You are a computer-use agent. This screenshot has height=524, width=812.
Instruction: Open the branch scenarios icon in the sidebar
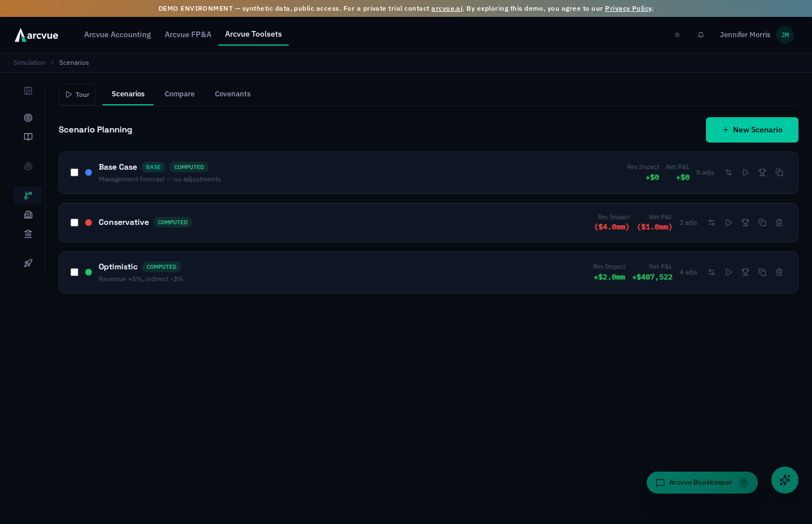(28, 196)
